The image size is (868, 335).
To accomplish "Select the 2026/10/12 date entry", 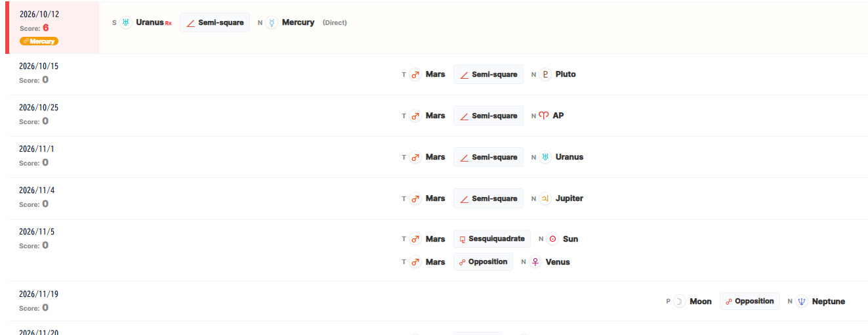I will (39, 14).
